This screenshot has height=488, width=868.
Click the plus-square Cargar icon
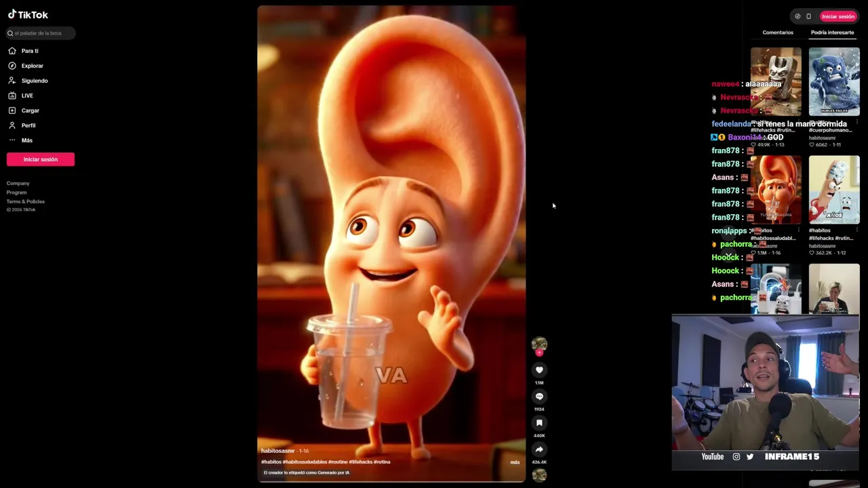click(12, 110)
